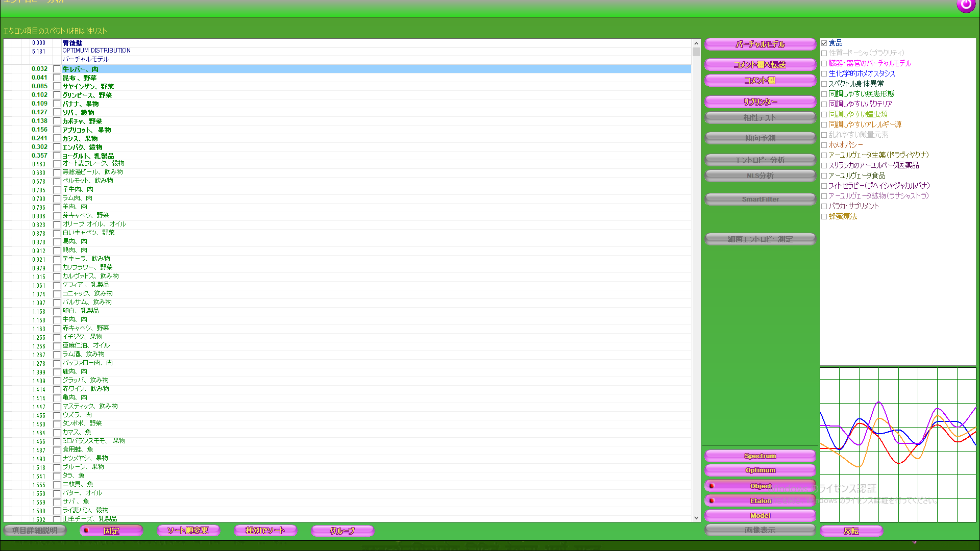Click the red indicator on 固定 button
This screenshot has width=980, height=551.
click(x=86, y=530)
